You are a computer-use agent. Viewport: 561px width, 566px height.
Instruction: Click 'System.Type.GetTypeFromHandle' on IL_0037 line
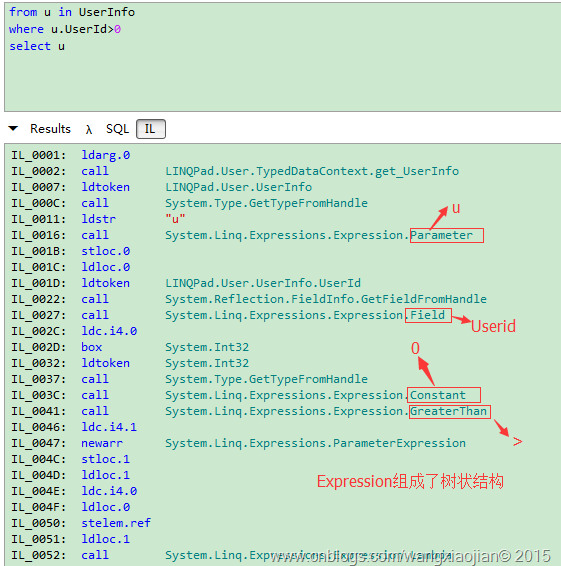pos(266,379)
